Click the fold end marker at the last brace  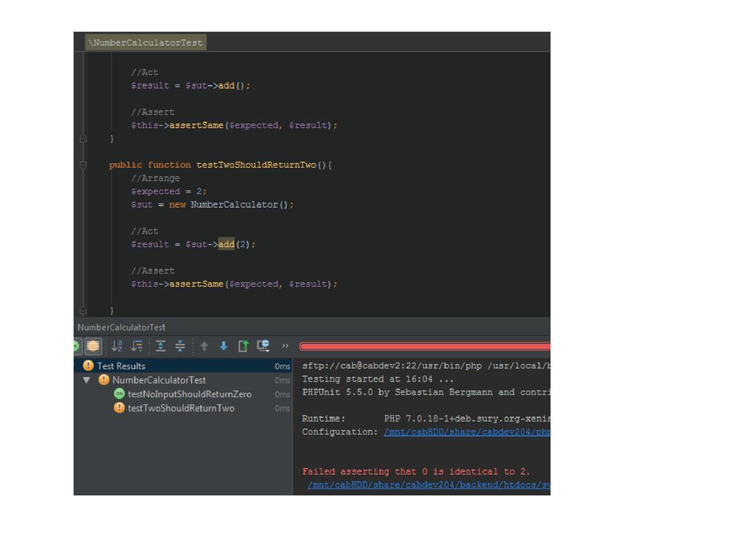(x=83, y=311)
